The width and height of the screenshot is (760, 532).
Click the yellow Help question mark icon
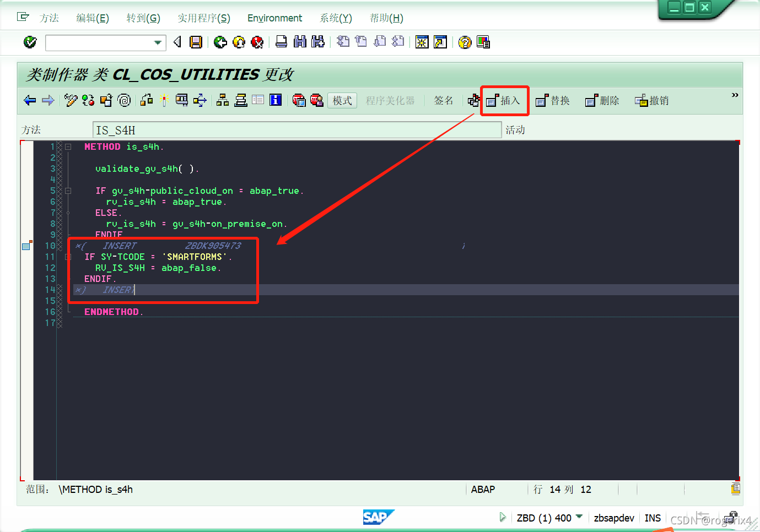[x=465, y=42]
